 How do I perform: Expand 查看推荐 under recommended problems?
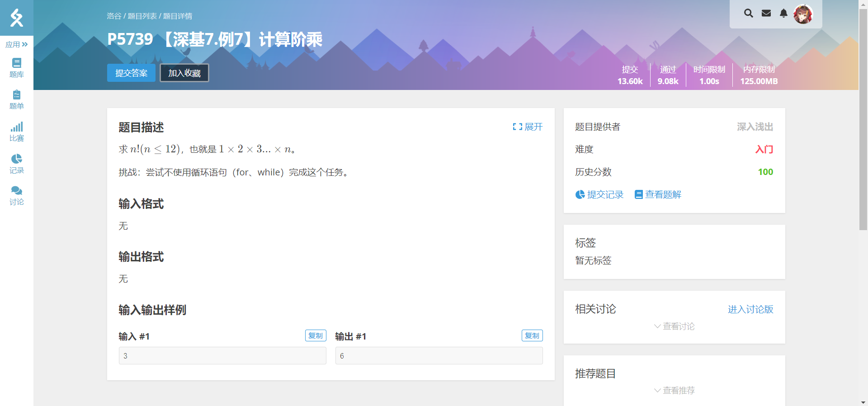(674, 391)
